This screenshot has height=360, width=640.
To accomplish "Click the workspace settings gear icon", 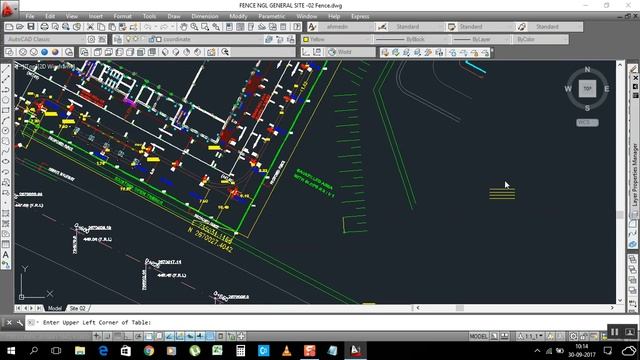I will tap(91, 39).
